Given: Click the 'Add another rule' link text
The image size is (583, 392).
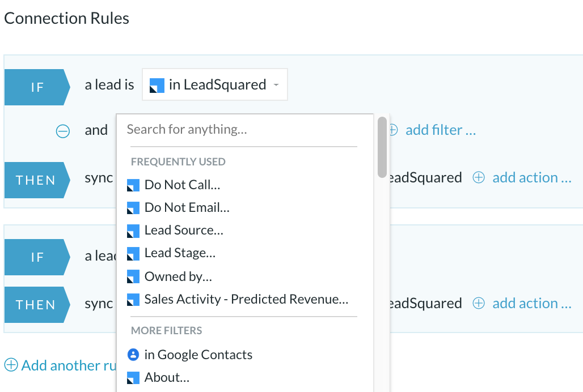Looking at the screenshot, I should 69,365.
